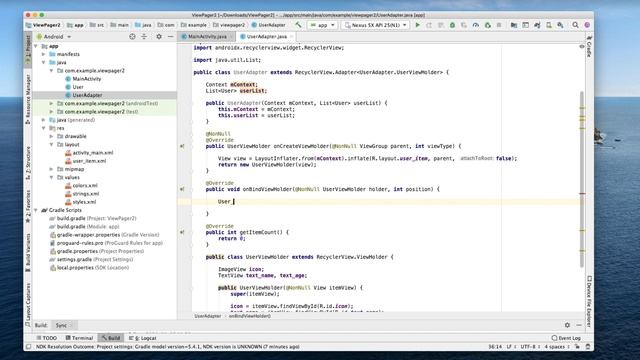Open the Build panel settings gear
Screen dimensions: 640x360
[567, 325]
